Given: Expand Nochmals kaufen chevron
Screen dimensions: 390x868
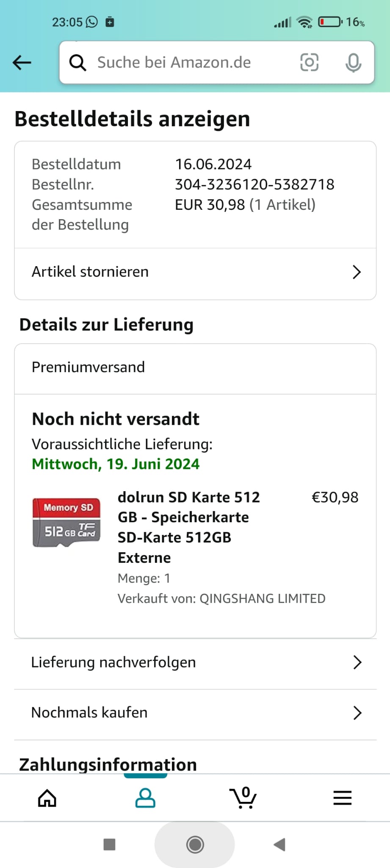Looking at the screenshot, I should (357, 713).
